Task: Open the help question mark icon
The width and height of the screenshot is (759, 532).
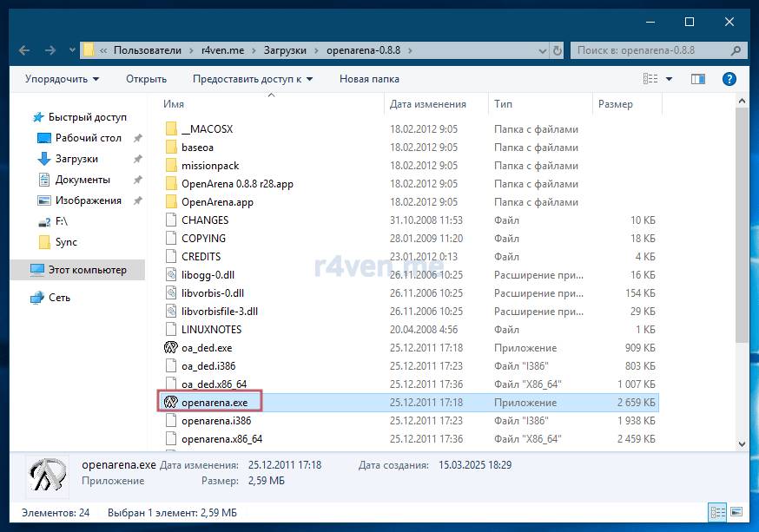Action: tap(729, 79)
